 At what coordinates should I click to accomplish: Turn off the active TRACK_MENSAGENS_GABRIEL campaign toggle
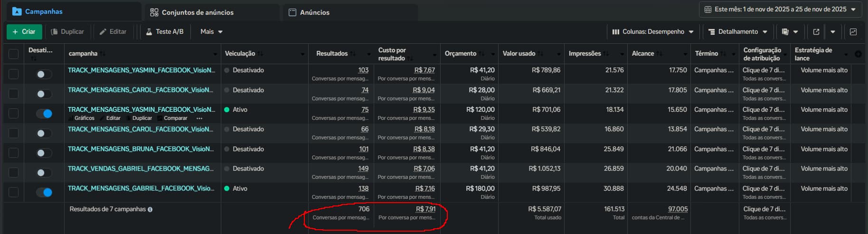(44, 192)
